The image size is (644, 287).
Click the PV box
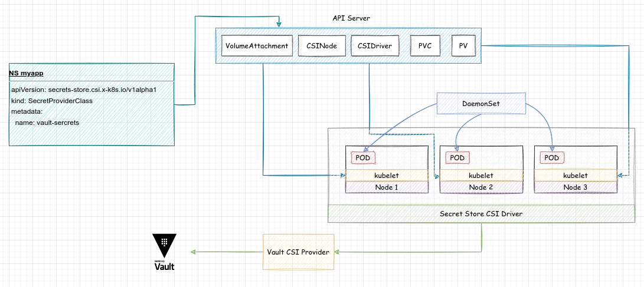click(x=464, y=45)
